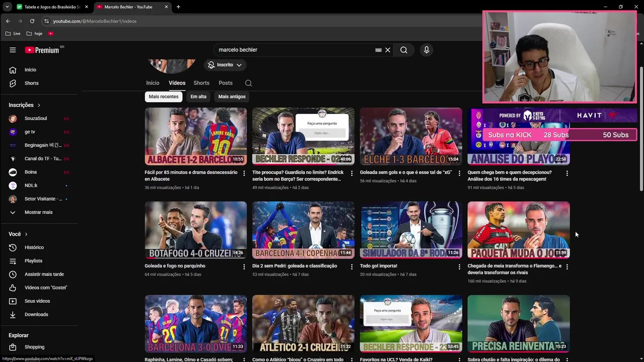Expand Mostrar mais subscriptions

pyautogui.click(x=39, y=212)
